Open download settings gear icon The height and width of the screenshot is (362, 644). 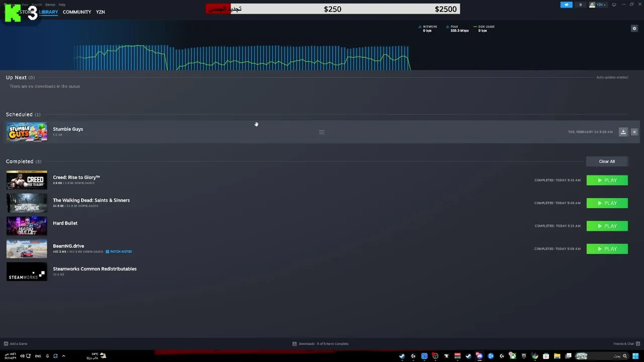634,29
